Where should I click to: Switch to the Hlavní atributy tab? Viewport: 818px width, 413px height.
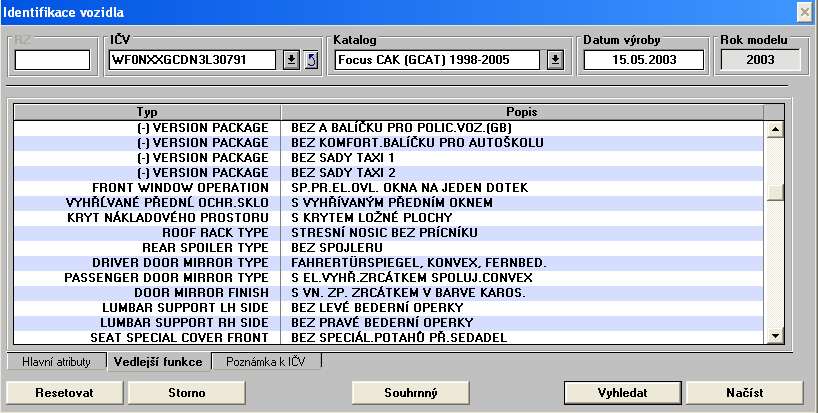click(x=57, y=361)
